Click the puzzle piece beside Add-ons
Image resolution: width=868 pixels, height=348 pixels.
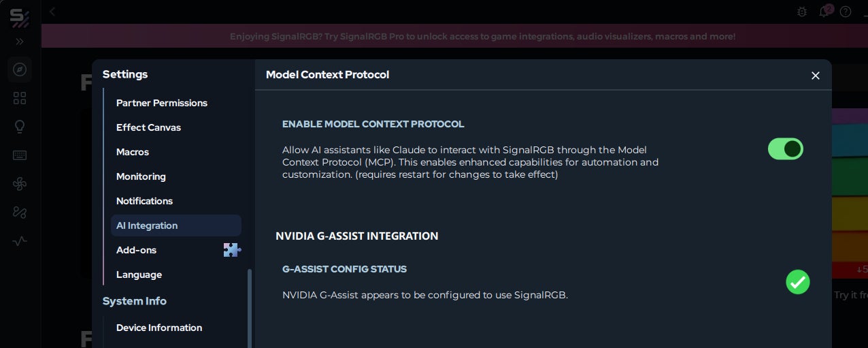point(231,250)
